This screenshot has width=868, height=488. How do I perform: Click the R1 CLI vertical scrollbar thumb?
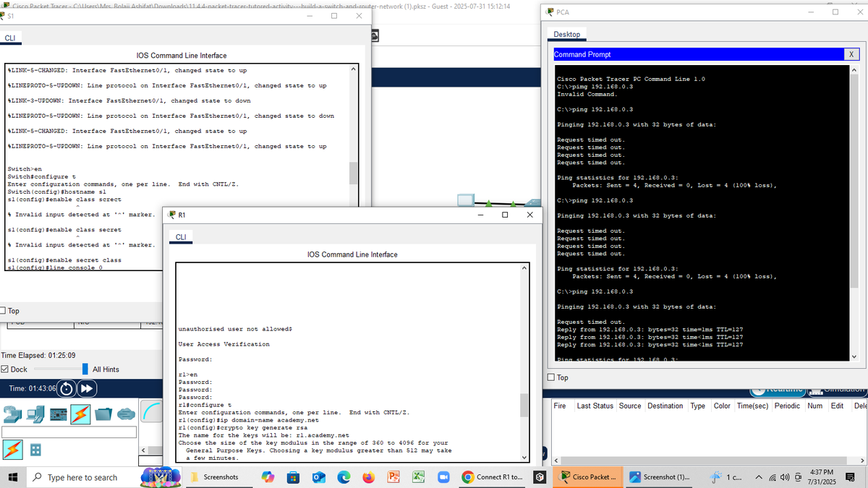point(524,406)
